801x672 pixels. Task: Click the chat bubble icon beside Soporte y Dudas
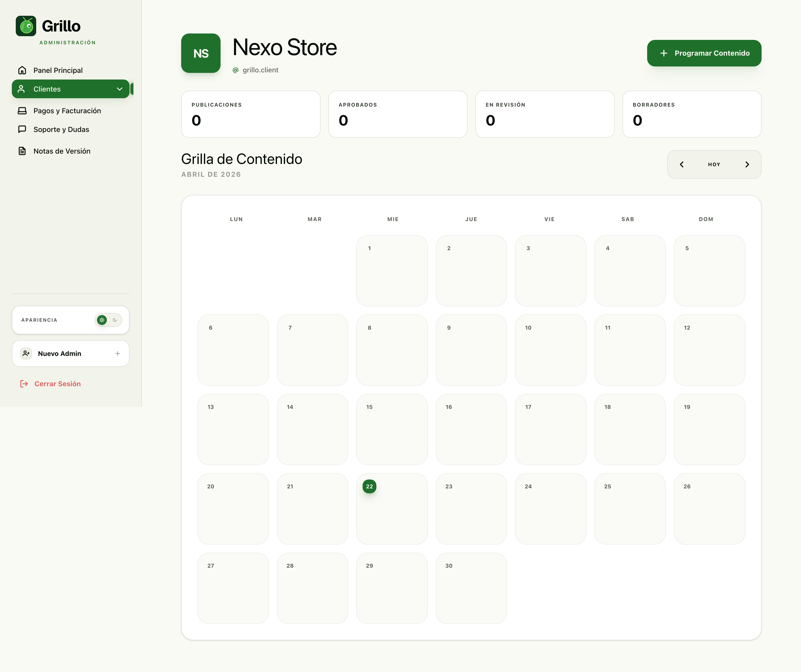22,129
